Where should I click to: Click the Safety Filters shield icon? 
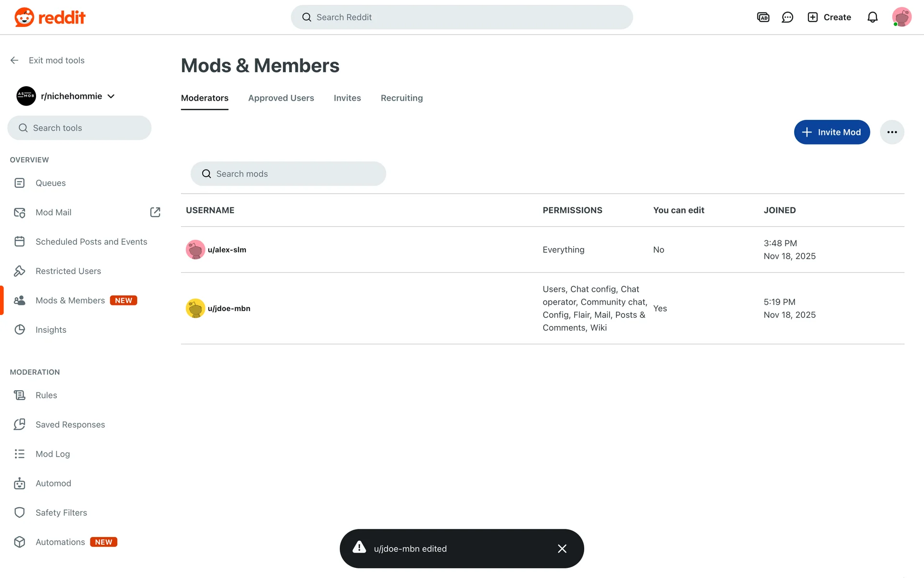point(20,513)
